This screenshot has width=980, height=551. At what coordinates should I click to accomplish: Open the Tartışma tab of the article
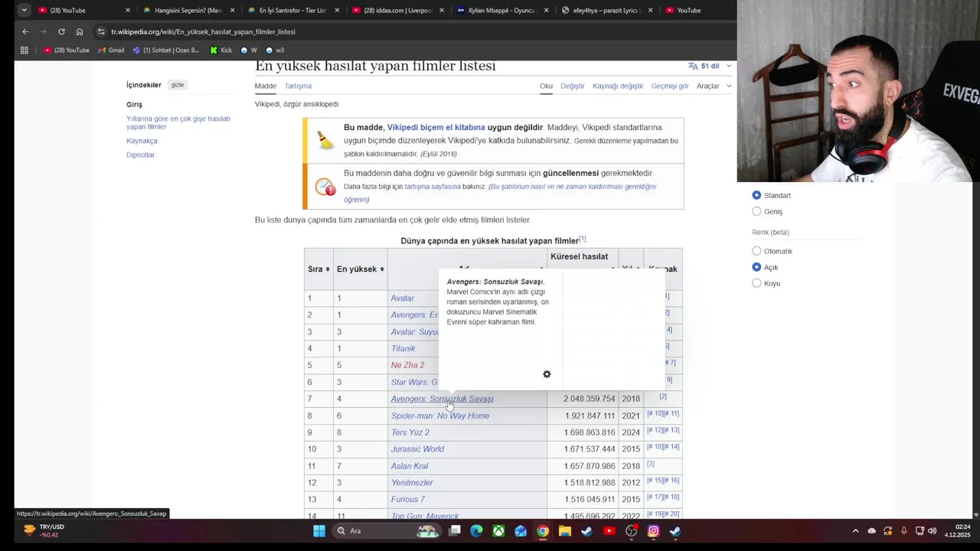point(298,86)
